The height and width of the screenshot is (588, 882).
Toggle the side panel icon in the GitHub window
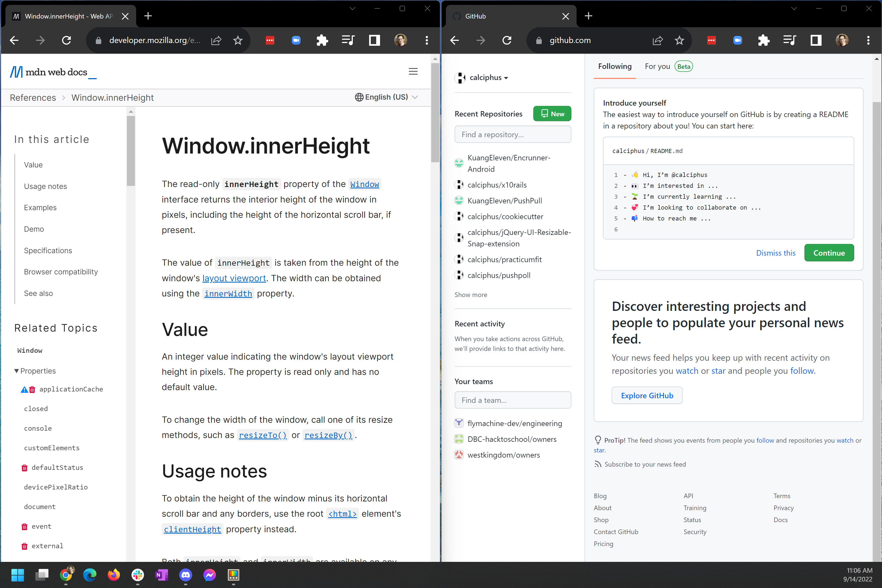point(816,41)
